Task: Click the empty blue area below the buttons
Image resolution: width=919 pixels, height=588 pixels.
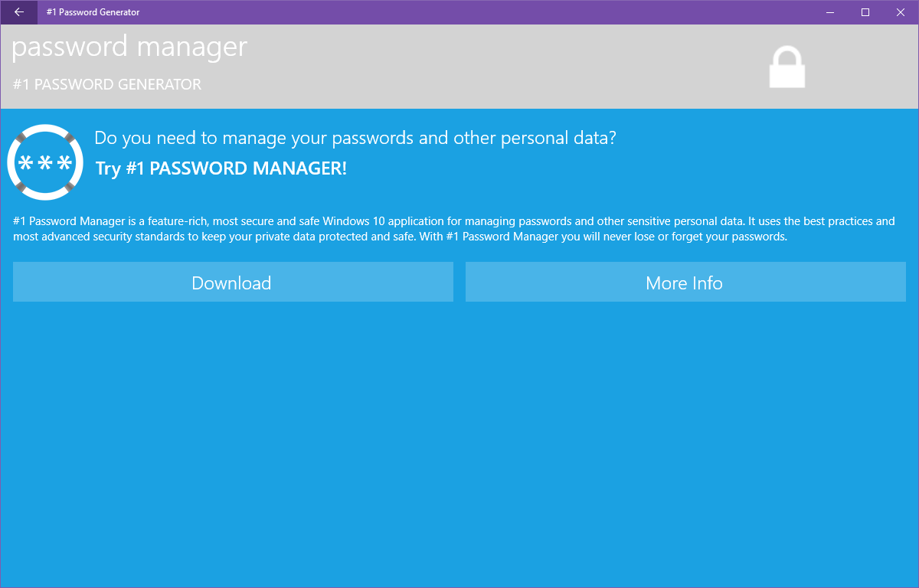Action: pos(459,444)
